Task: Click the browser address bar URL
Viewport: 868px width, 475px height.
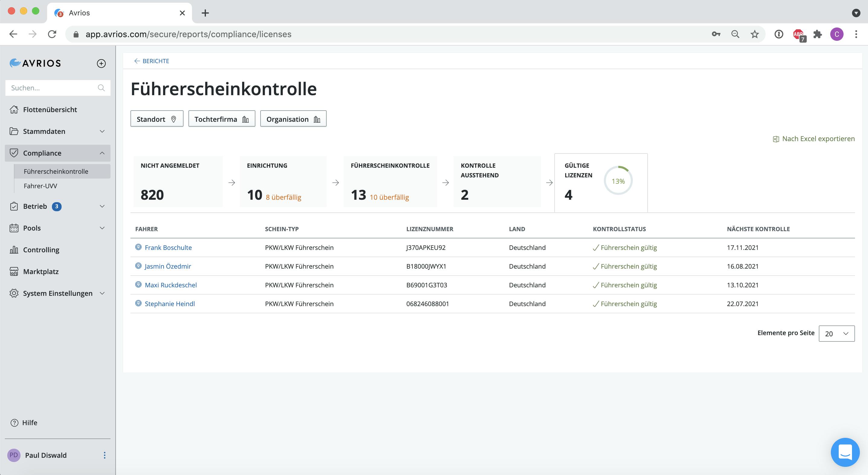Action: (x=188, y=34)
